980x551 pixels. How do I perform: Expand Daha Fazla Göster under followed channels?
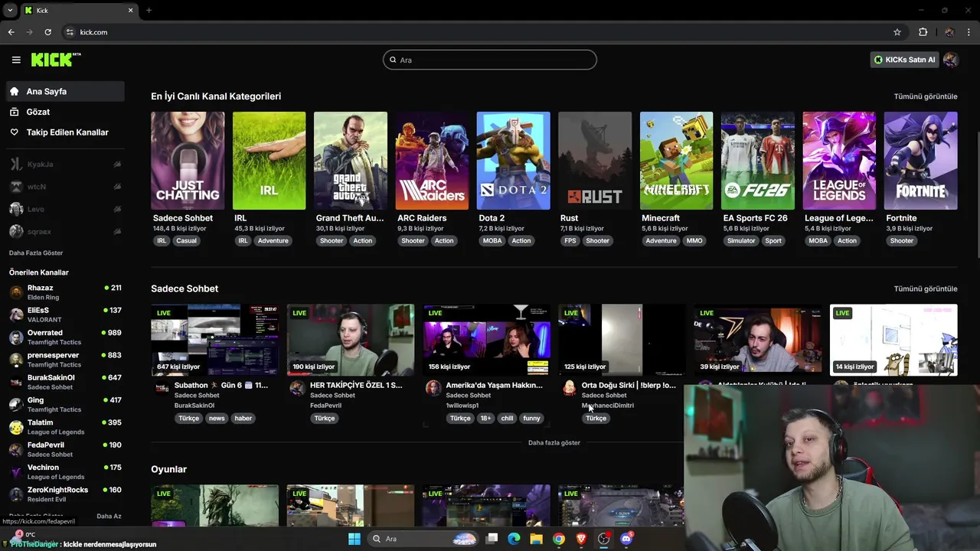[36, 253]
